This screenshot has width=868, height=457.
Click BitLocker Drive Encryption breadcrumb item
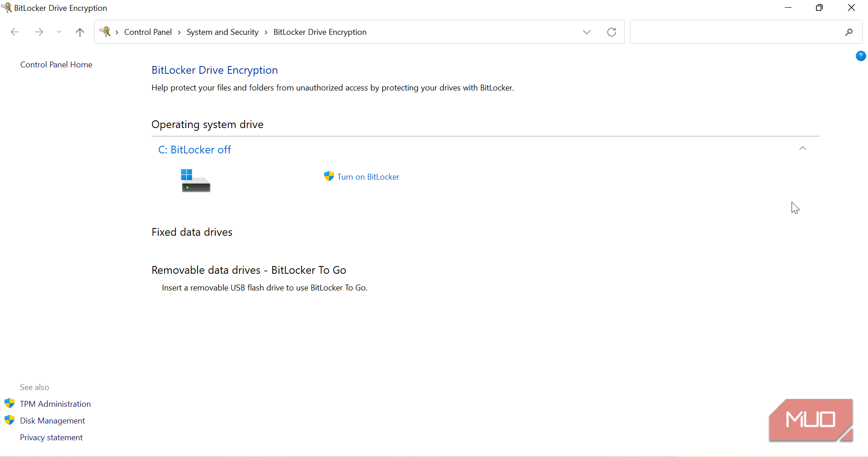320,32
